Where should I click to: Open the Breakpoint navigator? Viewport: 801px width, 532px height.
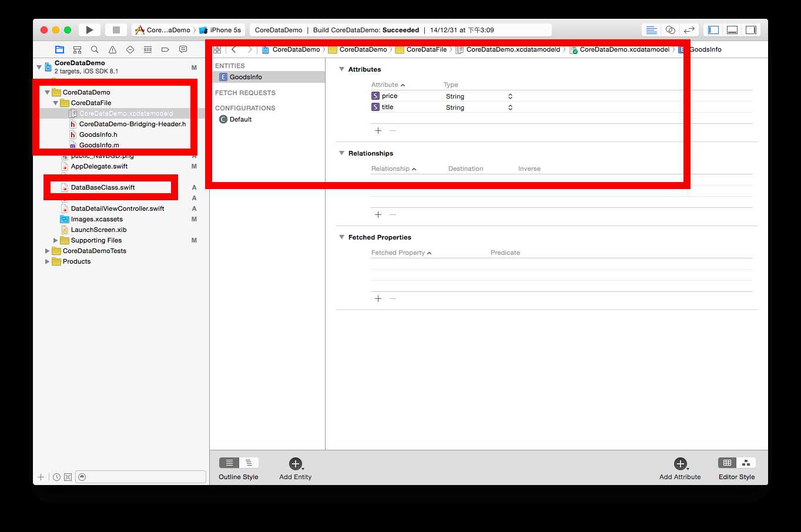tap(165, 50)
